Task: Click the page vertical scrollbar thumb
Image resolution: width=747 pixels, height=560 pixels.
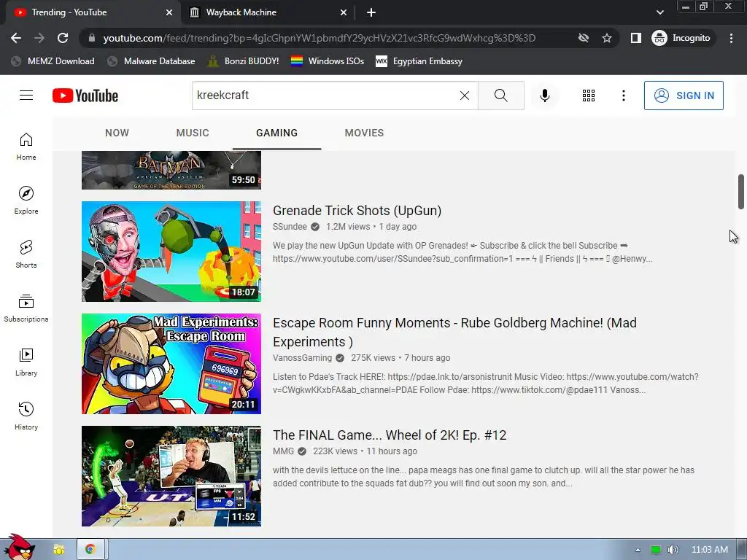Action: click(741, 192)
